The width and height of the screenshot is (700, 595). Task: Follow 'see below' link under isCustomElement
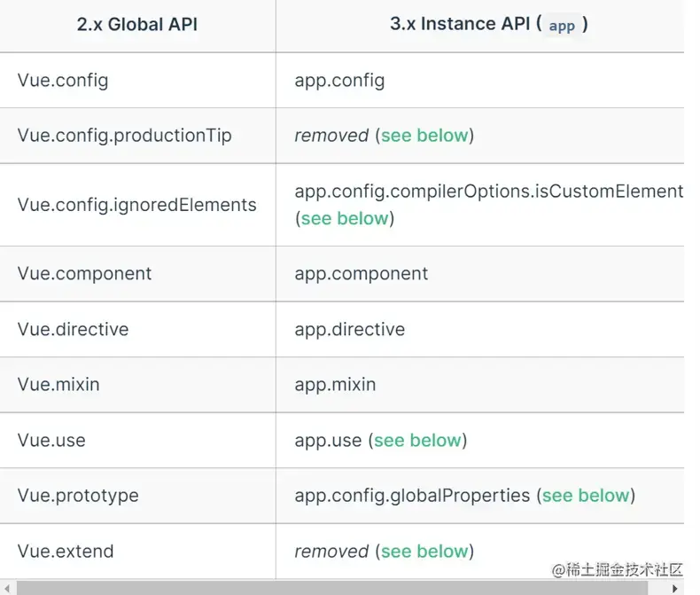point(344,218)
